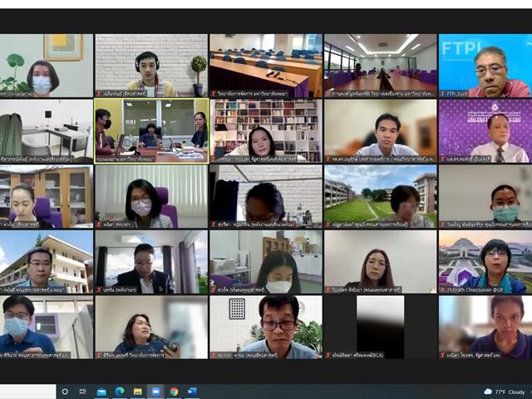Viewport: 532px width, 399px height.
Task: Select long-haired woman against plain wall tile
Action: coord(381,262)
